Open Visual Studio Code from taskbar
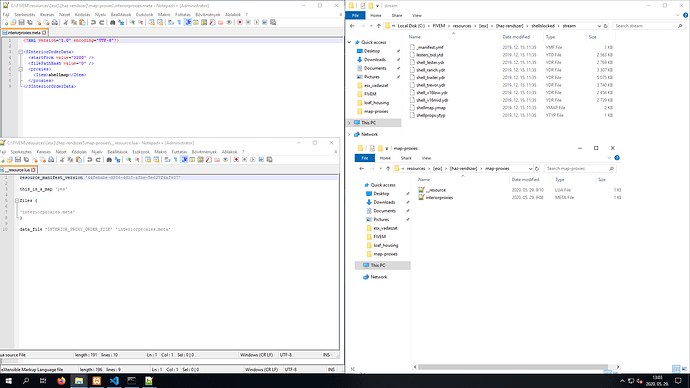Image resolution: width=690 pixels, height=388 pixels. (114, 381)
